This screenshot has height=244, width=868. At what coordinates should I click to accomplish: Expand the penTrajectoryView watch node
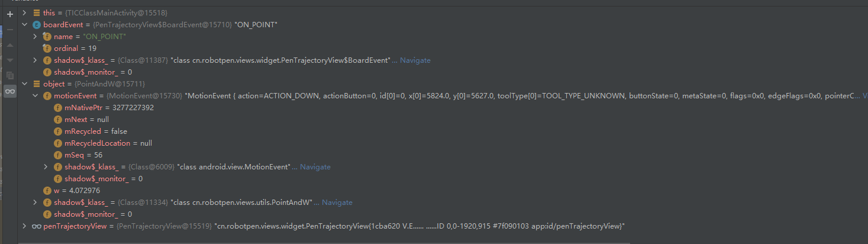click(x=24, y=226)
